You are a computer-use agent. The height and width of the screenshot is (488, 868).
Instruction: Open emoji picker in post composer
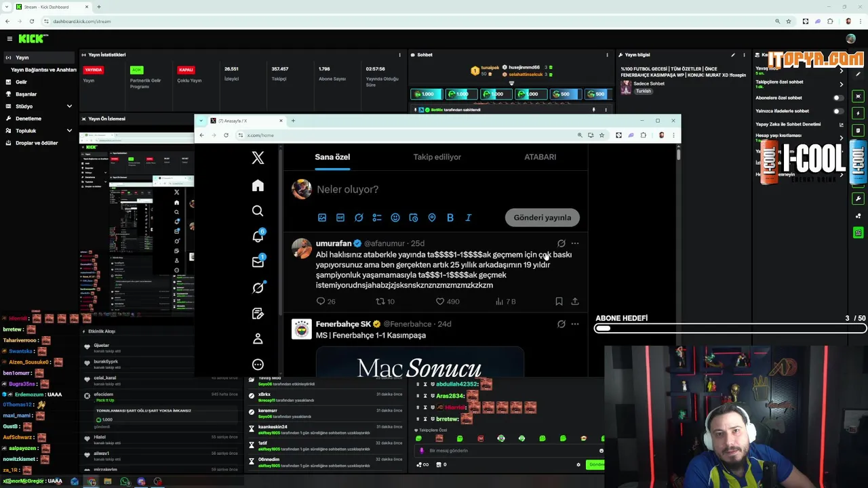(395, 218)
